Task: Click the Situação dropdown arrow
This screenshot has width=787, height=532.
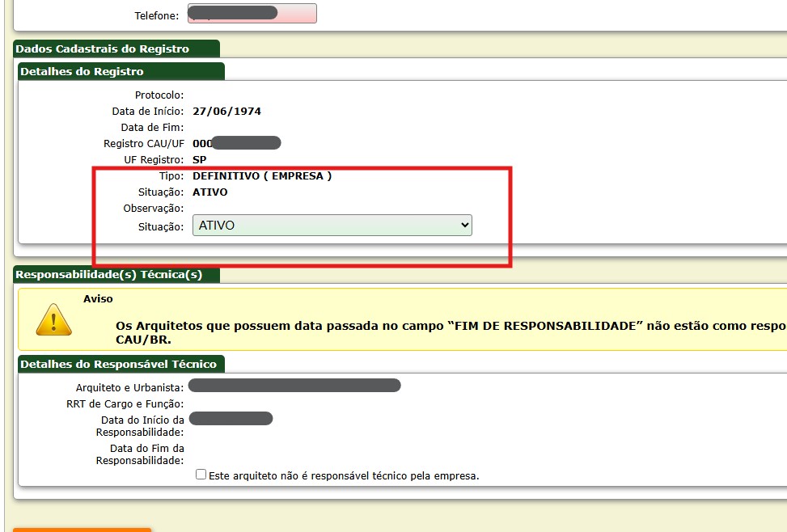Action: click(464, 226)
